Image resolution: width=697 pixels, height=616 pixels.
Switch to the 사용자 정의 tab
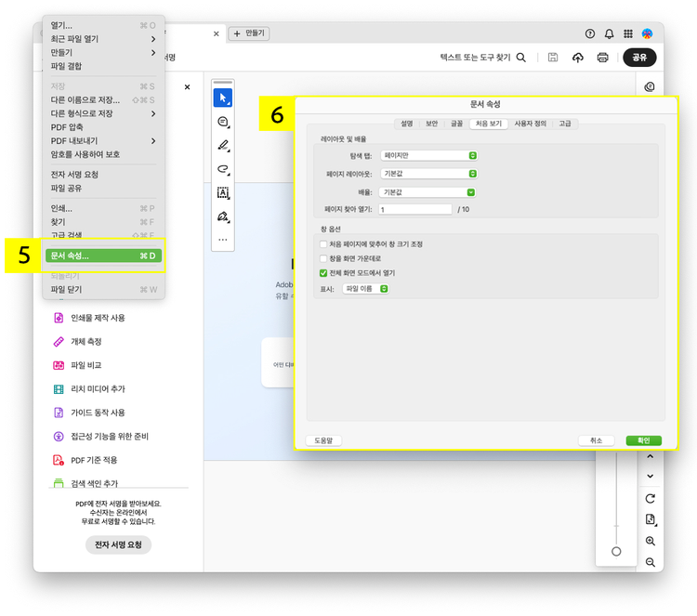531,124
